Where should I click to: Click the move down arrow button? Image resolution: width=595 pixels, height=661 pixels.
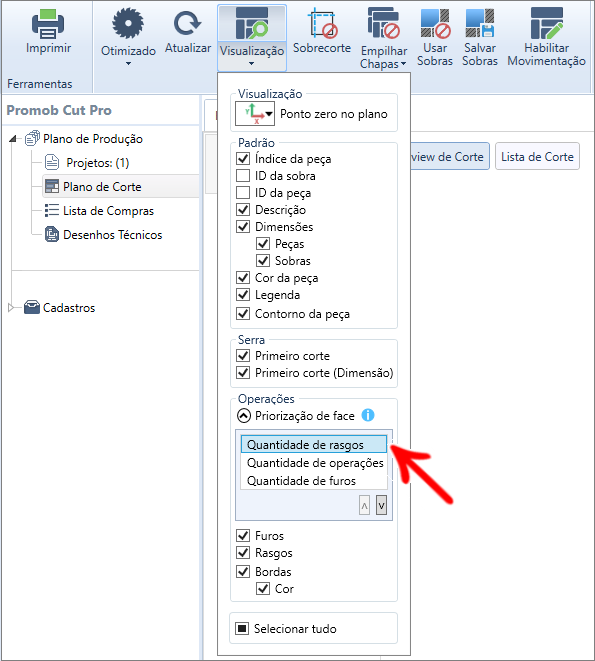[x=381, y=505]
